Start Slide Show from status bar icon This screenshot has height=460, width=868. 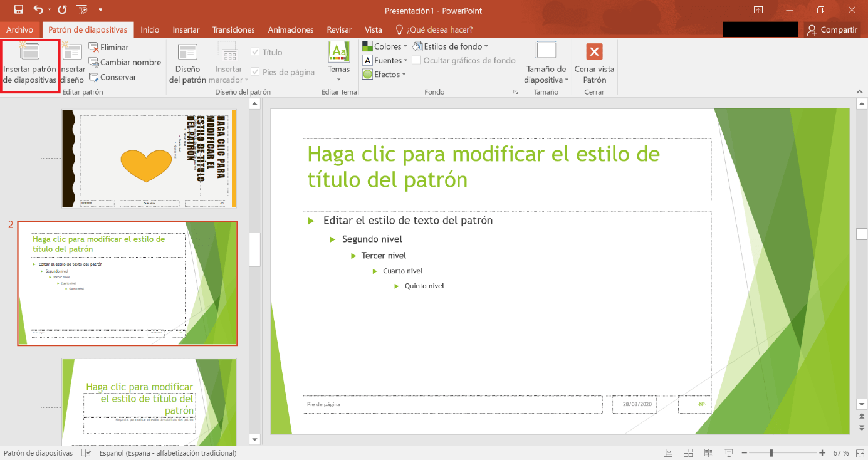coord(728,453)
